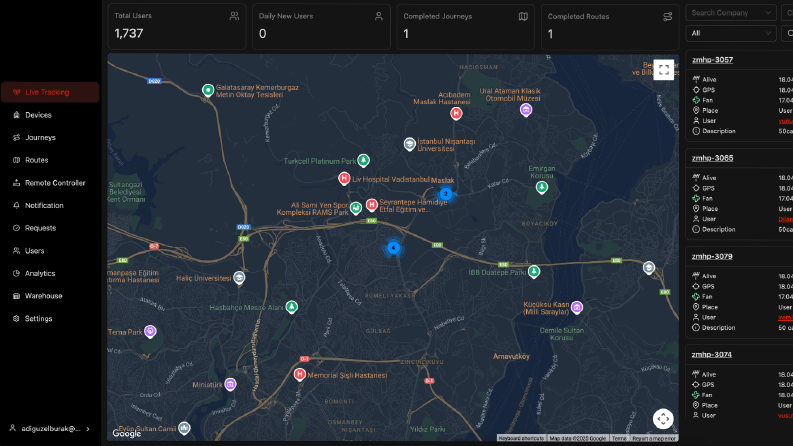793x446 pixels.
Task: Open device zmhp-3065 link
Action: click(x=712, y=158)
